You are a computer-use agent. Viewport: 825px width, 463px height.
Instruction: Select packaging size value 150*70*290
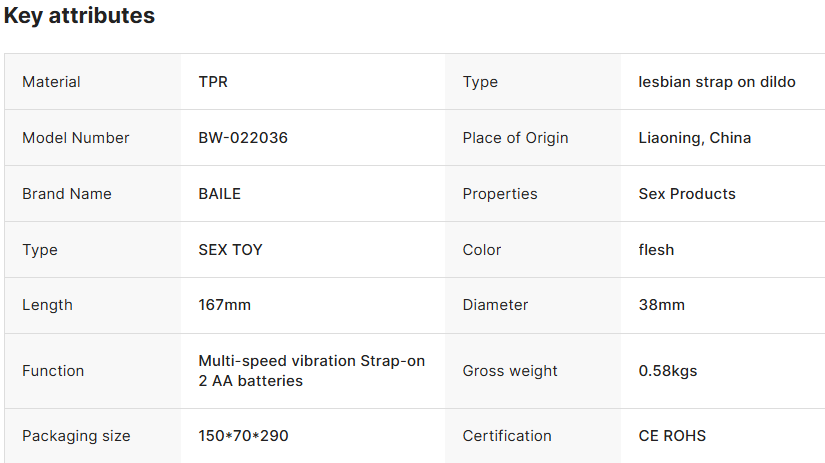[x=244, y=436]
